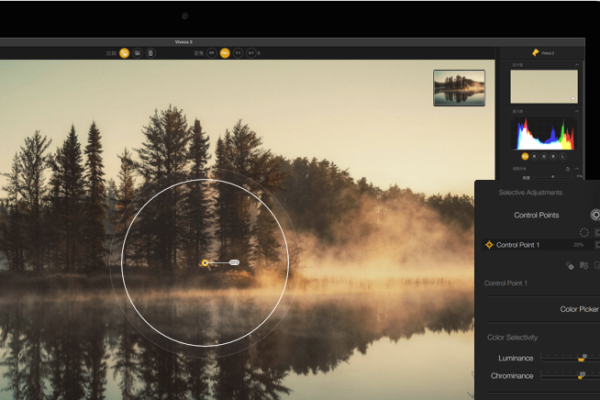Screen dimensions: 600x400
Task: Adjust the Chrominance slider
Action: point(581,375)
